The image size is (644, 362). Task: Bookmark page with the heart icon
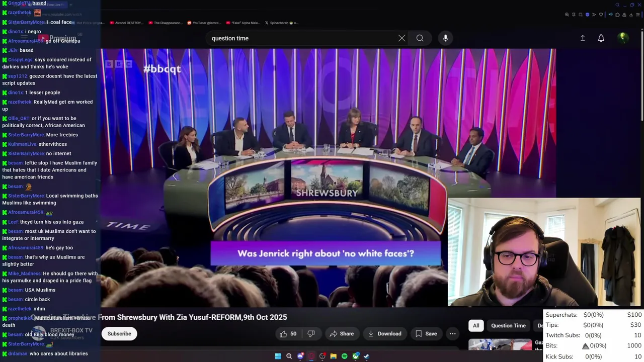601,15
